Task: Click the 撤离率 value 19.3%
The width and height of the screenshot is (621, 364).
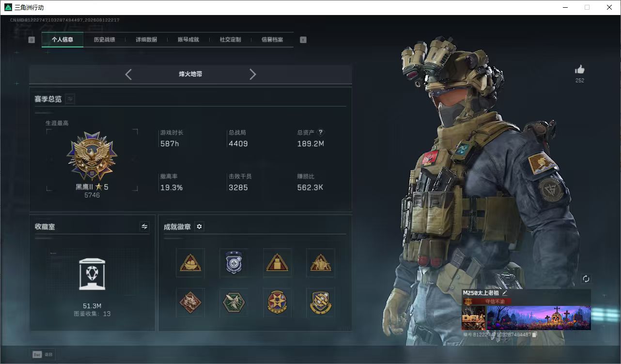Action: tap(171, 187)
